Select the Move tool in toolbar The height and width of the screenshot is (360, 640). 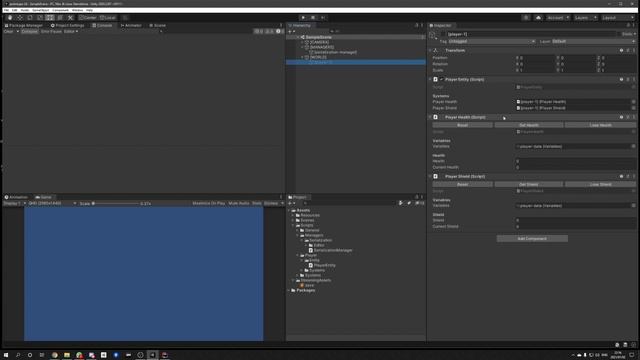(20, 18)
